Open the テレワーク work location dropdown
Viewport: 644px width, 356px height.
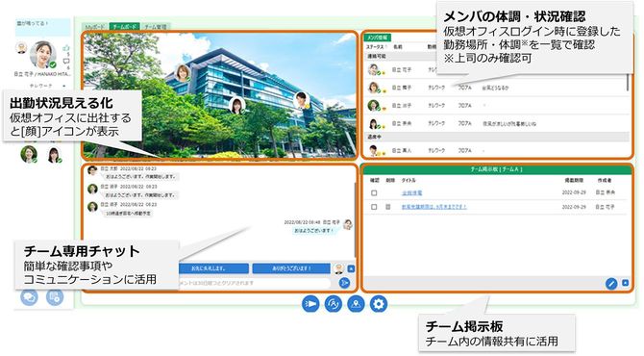[x=47, y=86]
